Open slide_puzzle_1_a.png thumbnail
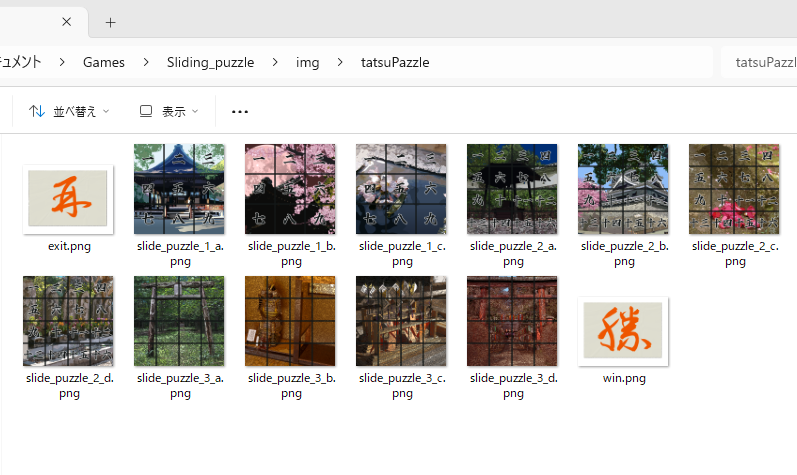Viewport: 797px width, 475px height. click(179, 189)
